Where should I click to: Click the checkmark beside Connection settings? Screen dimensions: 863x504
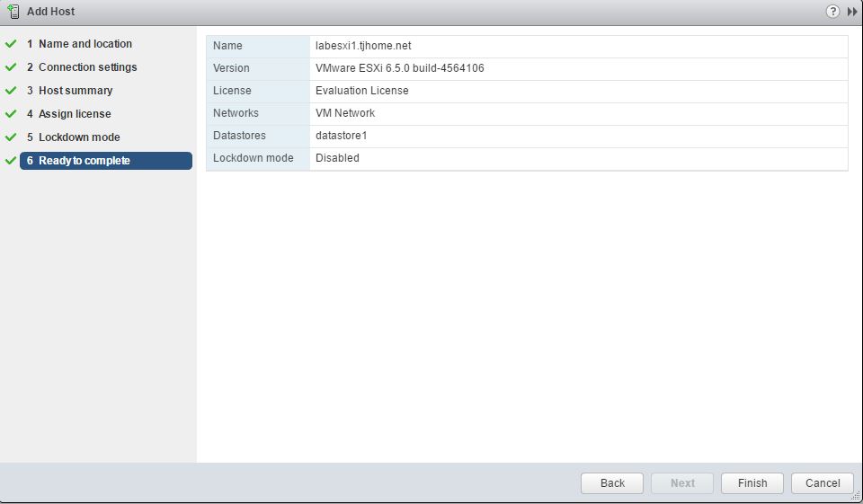[x=11, y=67]
